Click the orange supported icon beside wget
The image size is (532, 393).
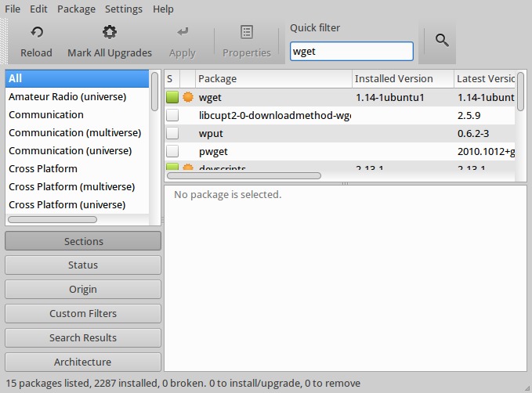188,97
